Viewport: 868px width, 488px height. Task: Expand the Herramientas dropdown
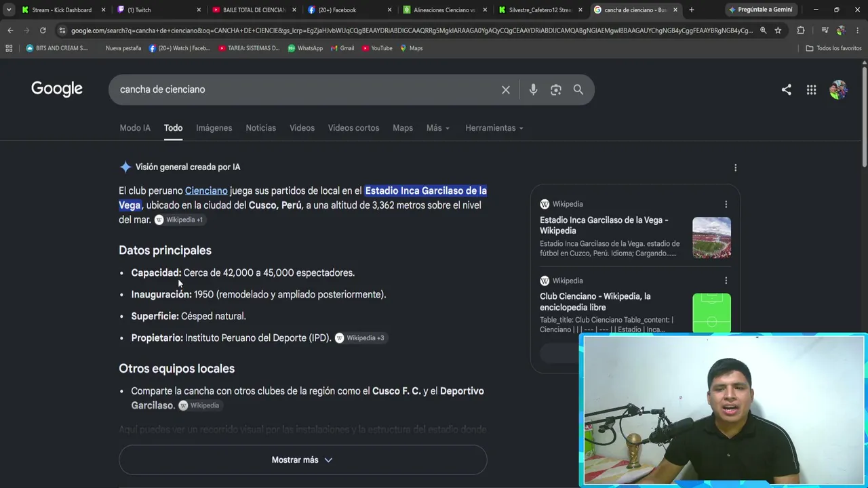click(494, 128)
